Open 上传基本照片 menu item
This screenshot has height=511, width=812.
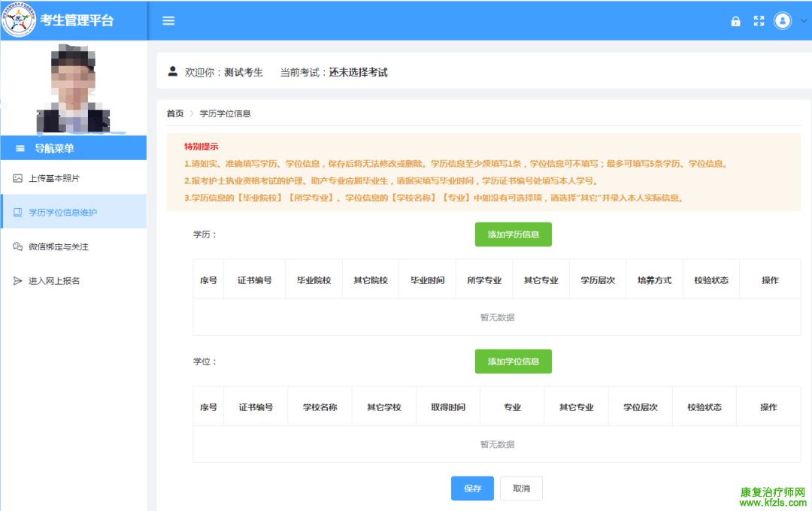pos(54,179)
